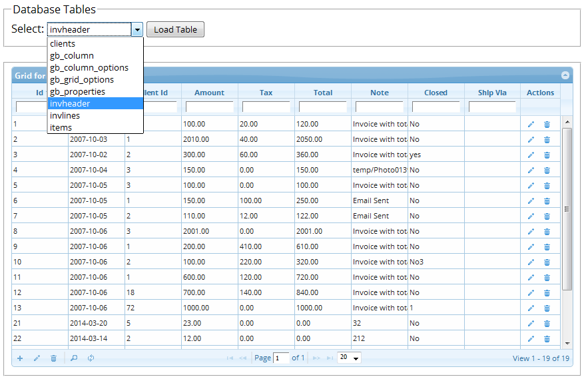This screenshot has height=383, width=588.
Task: Choose clients from the table list
Action: [x=63, y=44]
